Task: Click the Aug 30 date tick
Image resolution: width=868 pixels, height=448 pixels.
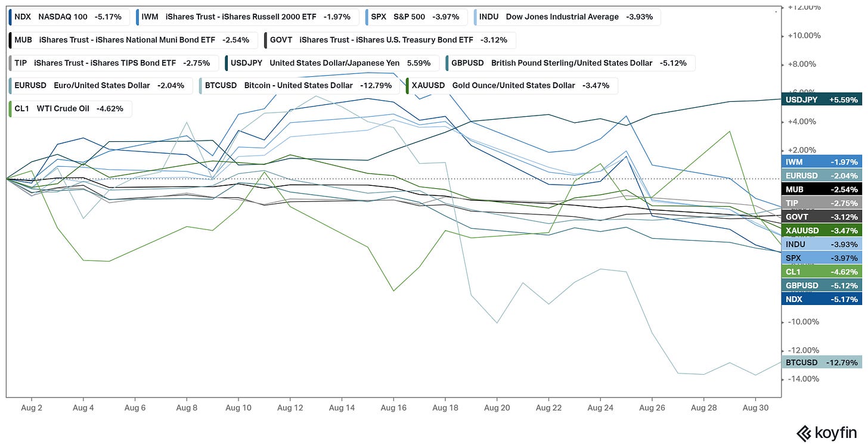Action: click(x=755, y=407)
